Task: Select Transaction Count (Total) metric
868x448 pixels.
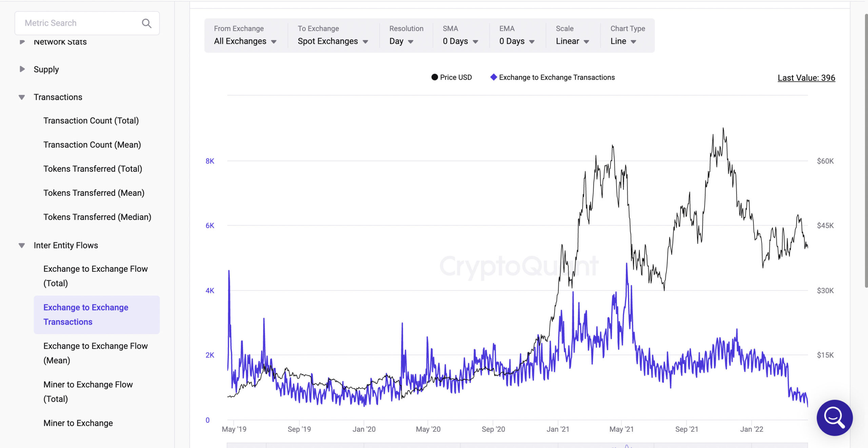Action: tap(91, 121)
